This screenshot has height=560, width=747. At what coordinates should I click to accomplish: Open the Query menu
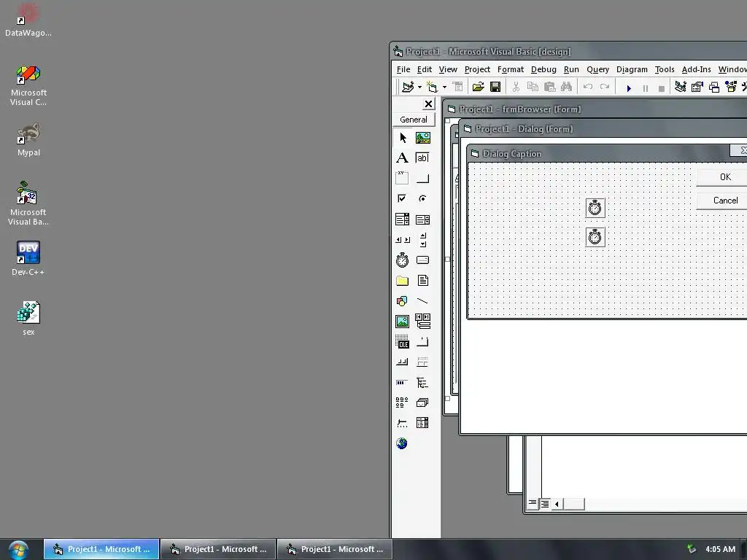click(598, 69)
